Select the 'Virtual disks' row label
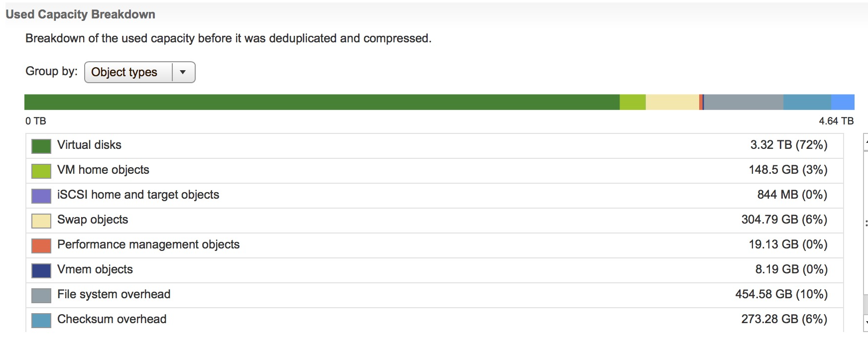This screenshot has width=868, height=352. (x=89, y=145)
